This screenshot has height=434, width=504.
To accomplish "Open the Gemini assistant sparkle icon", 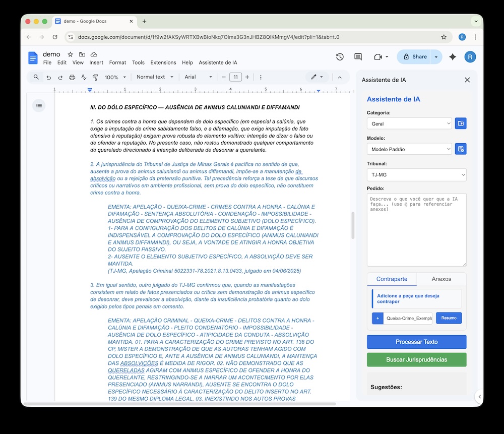I will click(452, 57).
